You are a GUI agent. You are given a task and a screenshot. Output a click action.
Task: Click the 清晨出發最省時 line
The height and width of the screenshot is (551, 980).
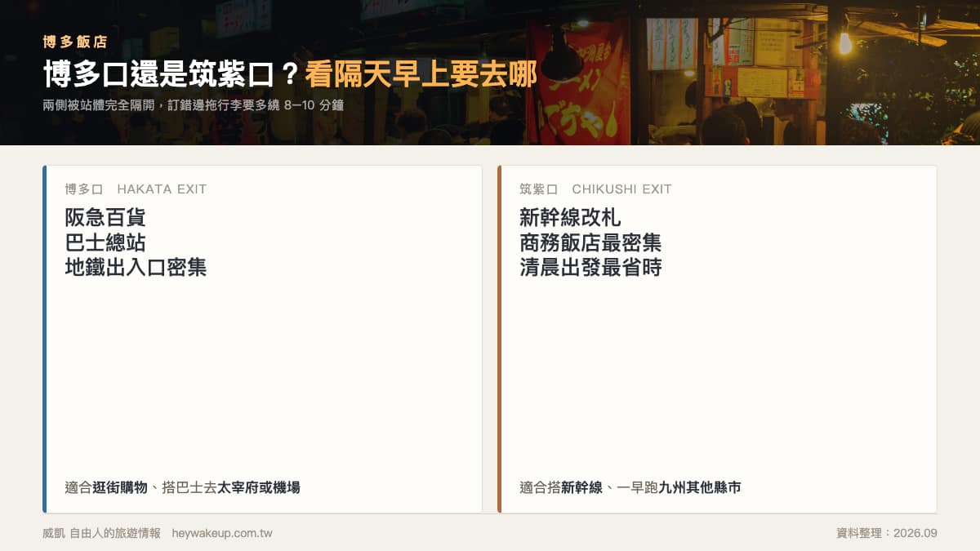tap(590, 267)
